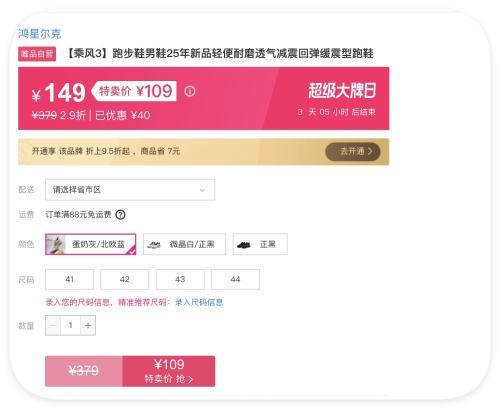Open the 请选择省市区 delivery dropdown
Image resolution: width=500 pixels, height=409 pixels.
click(x=130, y=190)
